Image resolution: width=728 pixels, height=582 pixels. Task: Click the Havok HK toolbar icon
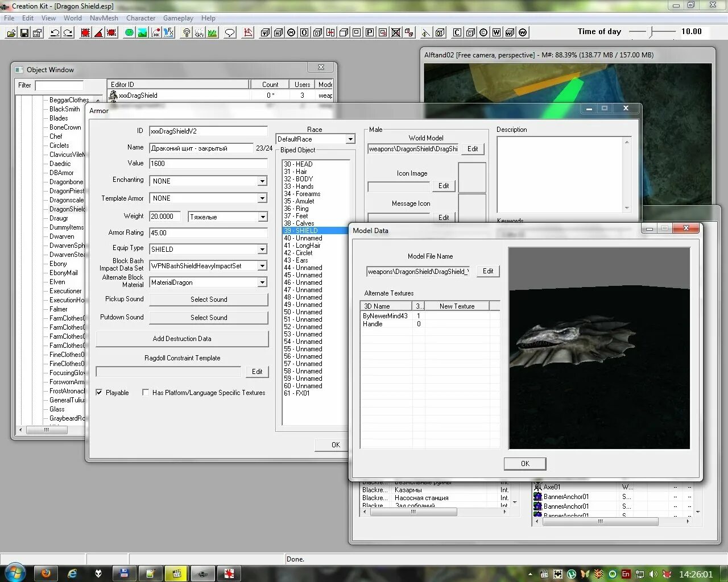point(155,33)
